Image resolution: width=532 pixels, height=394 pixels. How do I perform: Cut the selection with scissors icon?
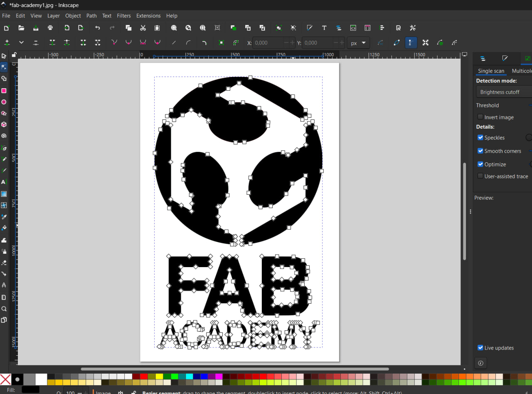pyautogui.click(x=143, y=28)
